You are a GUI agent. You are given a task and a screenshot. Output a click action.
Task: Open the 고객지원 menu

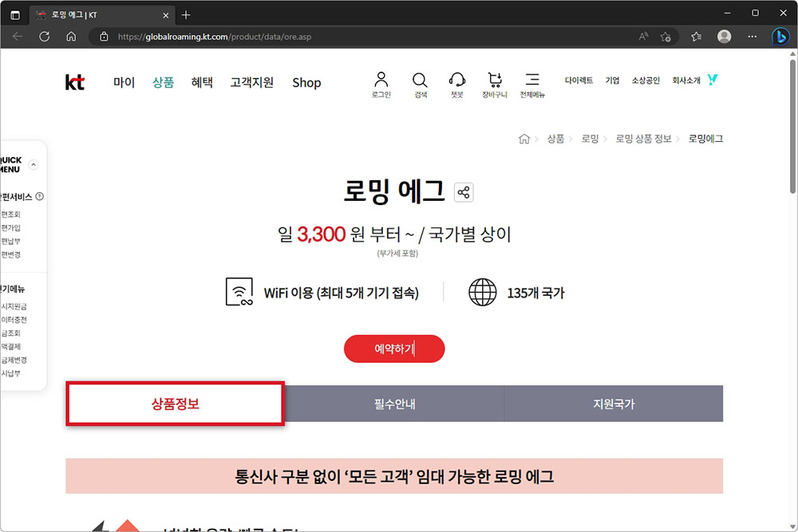pos(252,82)
